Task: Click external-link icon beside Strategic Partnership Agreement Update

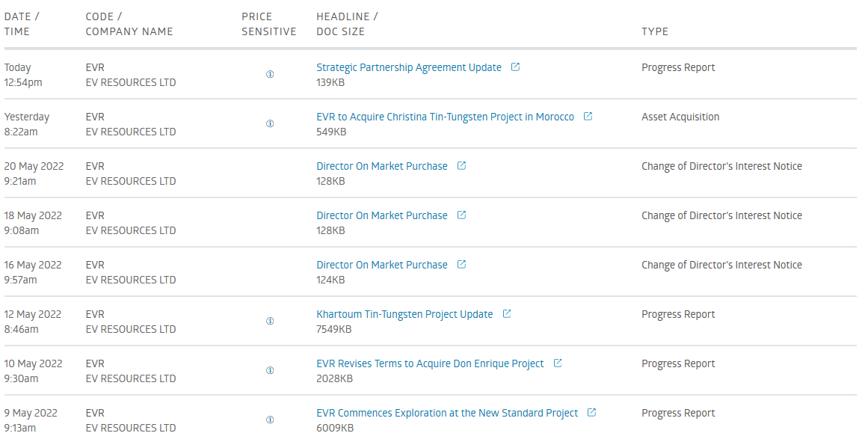Action: tap(515, 67)
